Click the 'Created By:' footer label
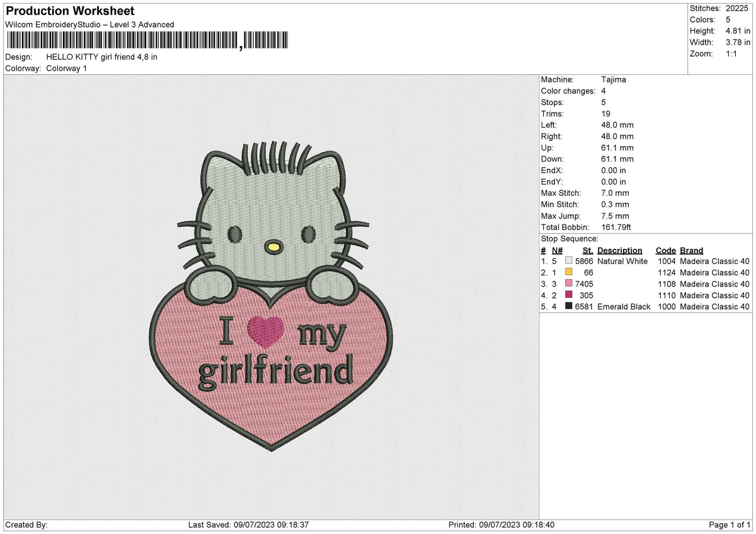 coord(26,525)
